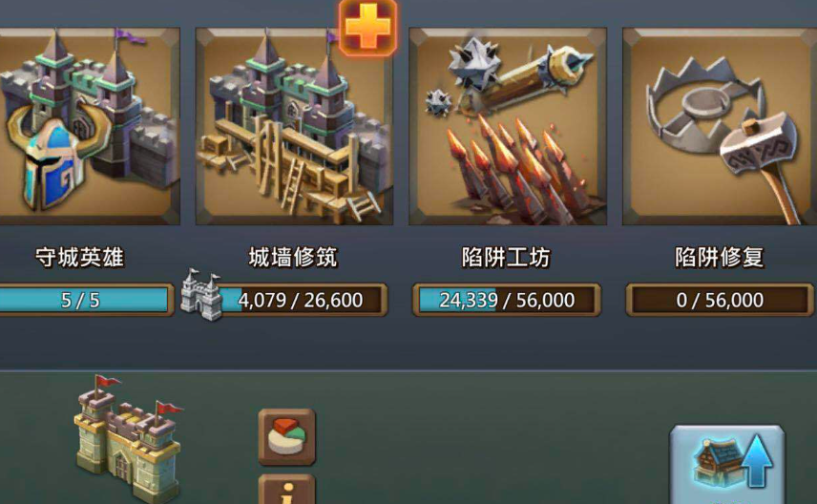Tap the orange plus repair badge
817x504 pixels.
(367, 27)
